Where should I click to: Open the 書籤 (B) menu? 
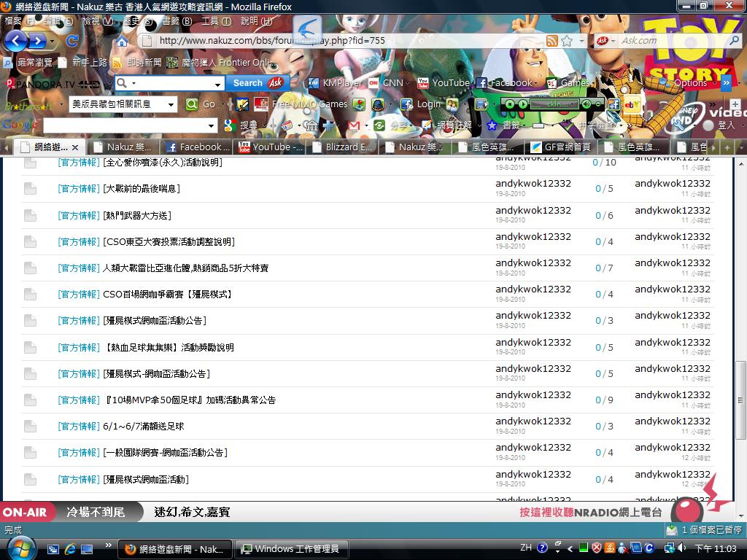tap(177, 21)
